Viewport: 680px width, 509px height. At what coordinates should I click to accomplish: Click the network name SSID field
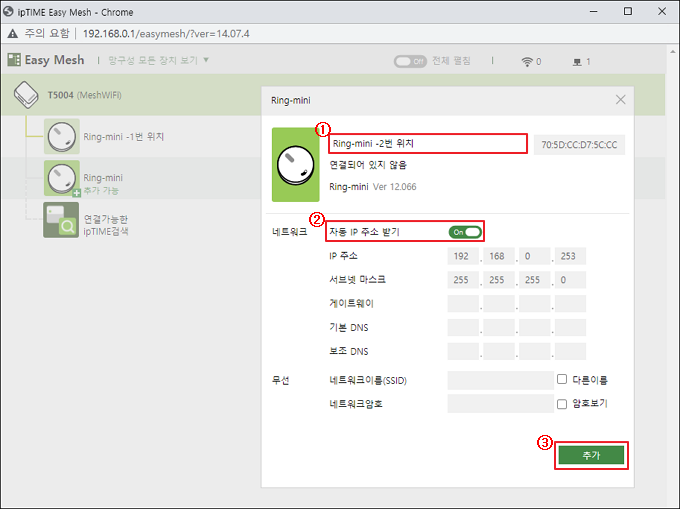(500, 380)
